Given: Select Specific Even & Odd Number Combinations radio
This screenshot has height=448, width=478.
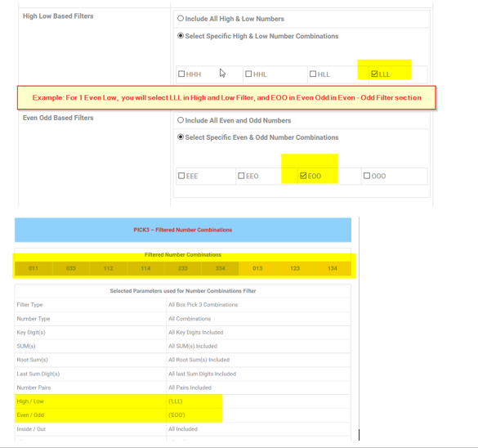Looking at the screenshot, I should (181, 137).
